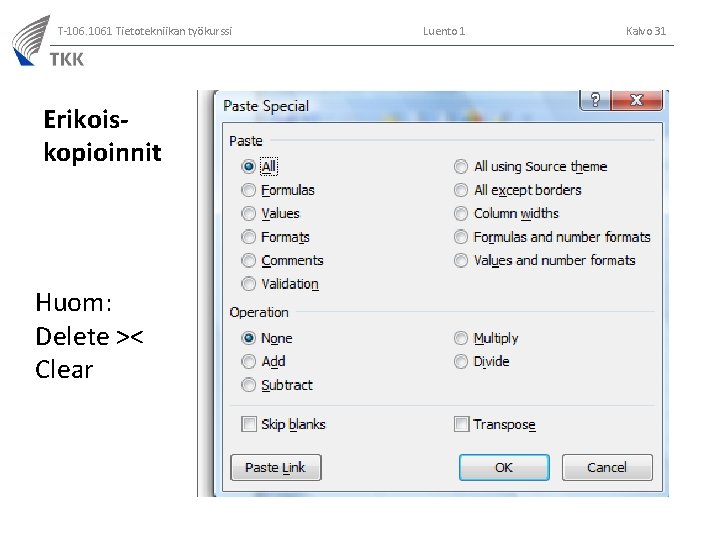Image resolution: width=720 pixels, height=540 pixels.
Task: Choose the Subtract operation
Action: click(x=248, y=385)
